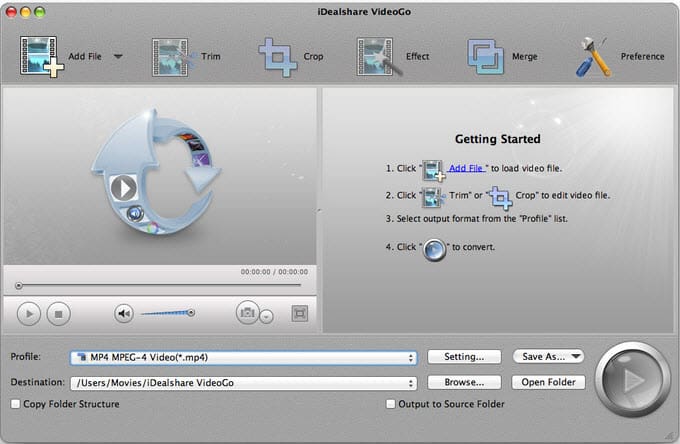
Task: Click the Browse... button
Action: tap(464, 382)
